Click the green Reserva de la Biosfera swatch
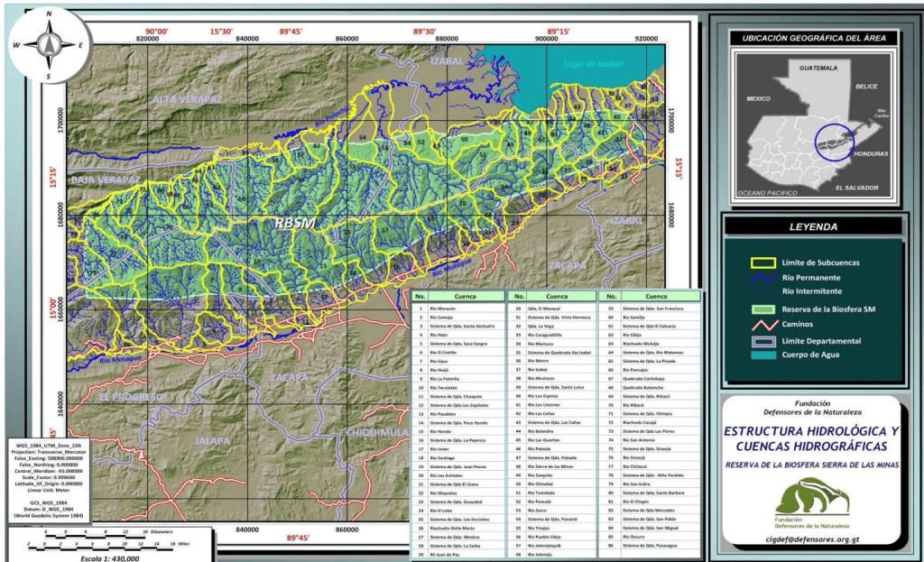Screen dimensions: 924x562 click(763, 309)
